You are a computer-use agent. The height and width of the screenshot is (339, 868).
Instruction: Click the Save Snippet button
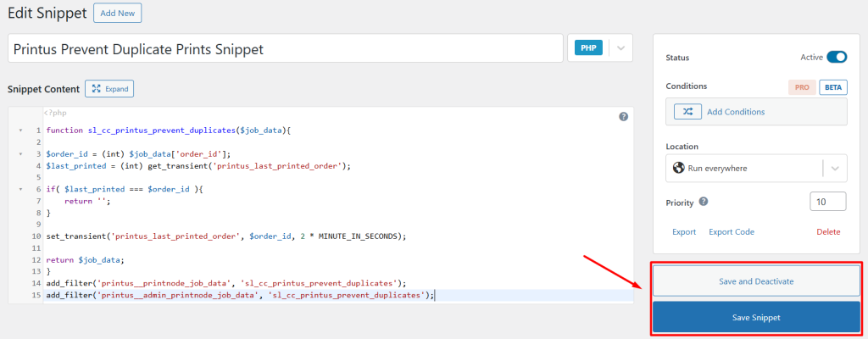(756, 317)
